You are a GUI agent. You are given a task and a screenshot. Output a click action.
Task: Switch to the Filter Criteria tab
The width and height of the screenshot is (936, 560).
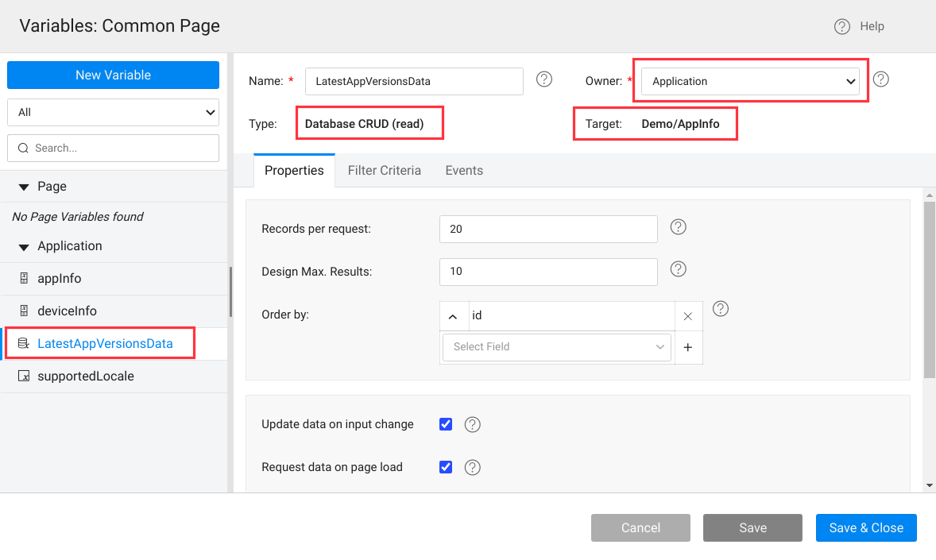[384, 170]
